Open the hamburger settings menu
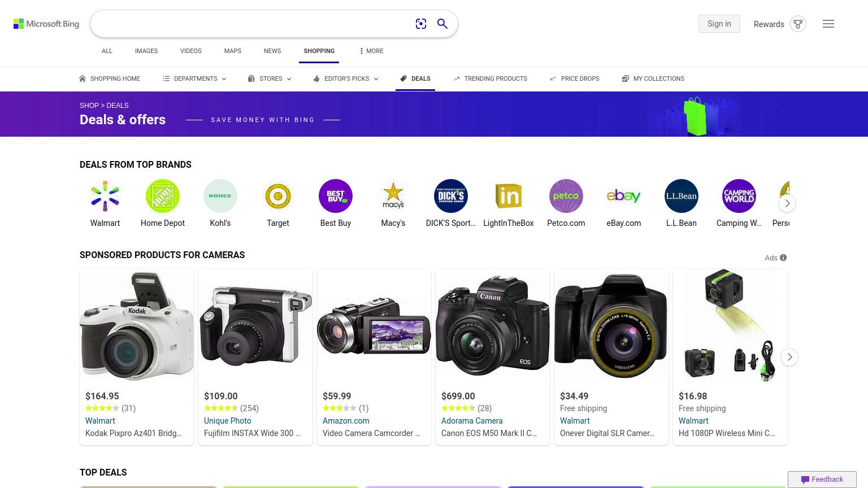The image size is (868, 488). coord(828,24)
